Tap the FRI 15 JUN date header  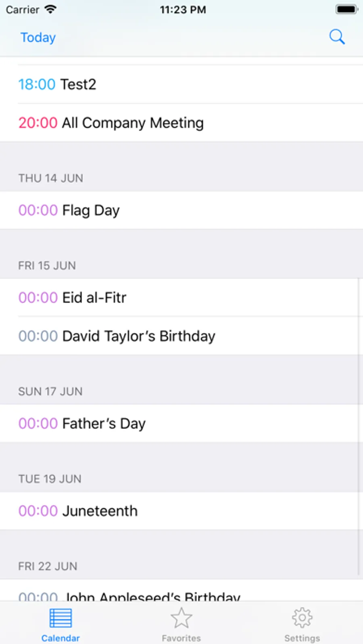point(47,266)
